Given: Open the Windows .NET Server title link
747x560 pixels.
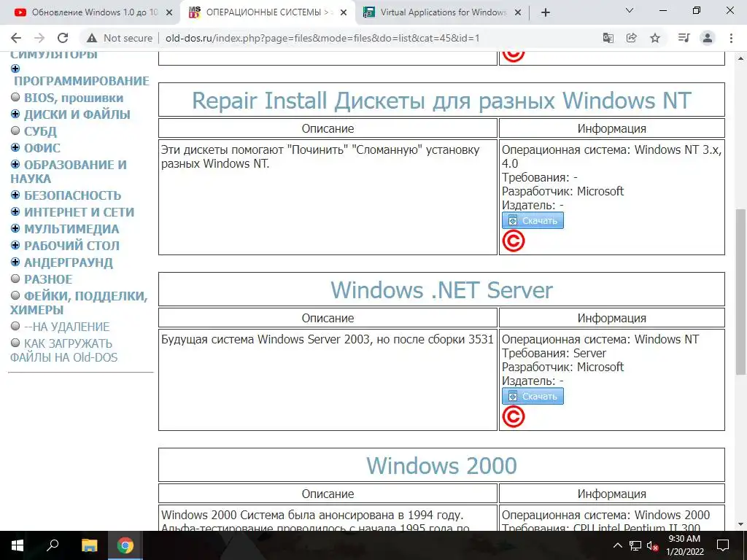Looking at the screenshot, I should pyautogui.click(x=441, y=290).
